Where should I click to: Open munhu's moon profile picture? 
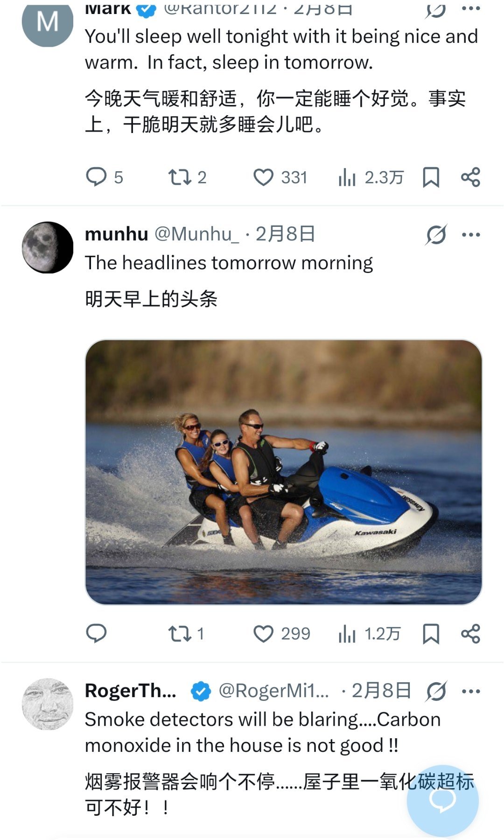(48, 247)
